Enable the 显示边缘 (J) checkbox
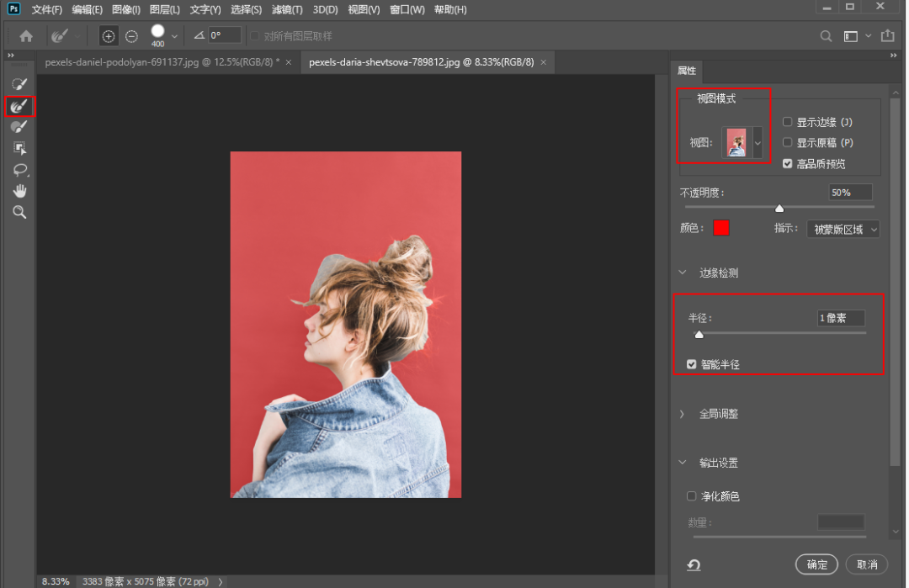 788,121
